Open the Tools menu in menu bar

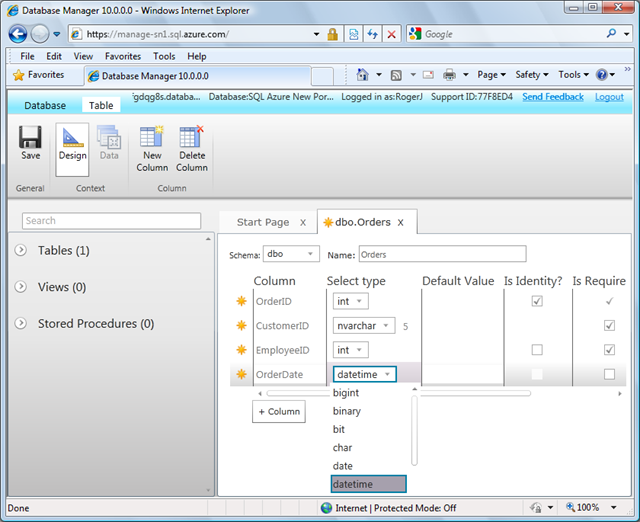pyautogui.click(x=164, y=56)
